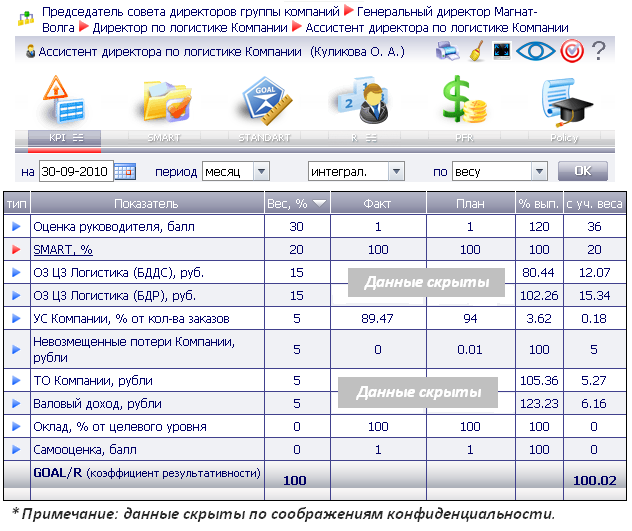The height and width of the screenshot is (531, 632).
Task: Click the с уч. веса column header
Action: pyautogui.click(x=595, y=204)
